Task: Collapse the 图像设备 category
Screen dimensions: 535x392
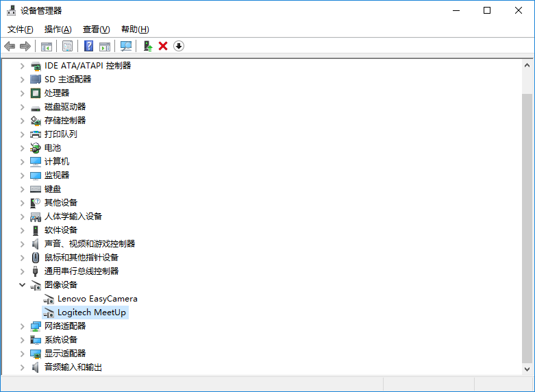Action: tap(22, 285)
